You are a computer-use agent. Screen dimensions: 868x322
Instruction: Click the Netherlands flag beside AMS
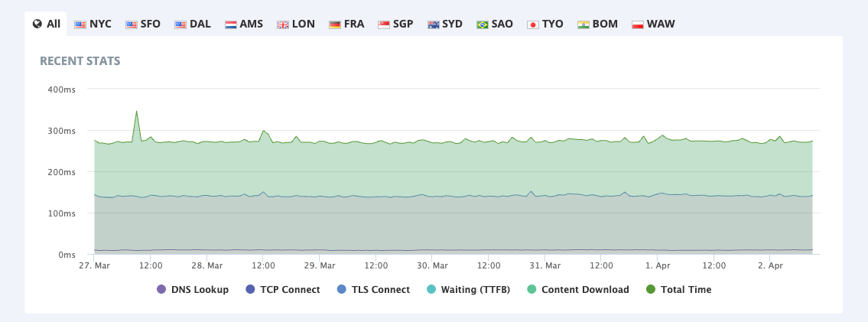pyautogui.click(x=231, y=24)
